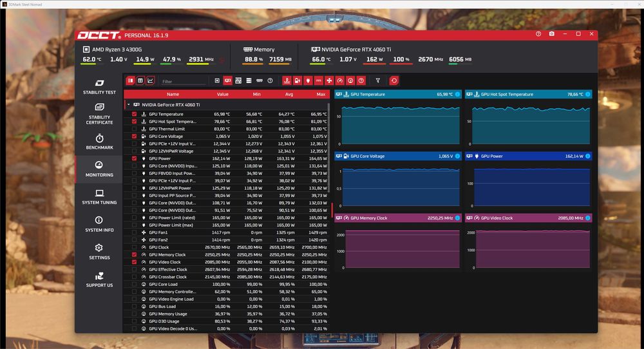Open the Support Us section
The image size is (644, 349).
coord(99,279)
